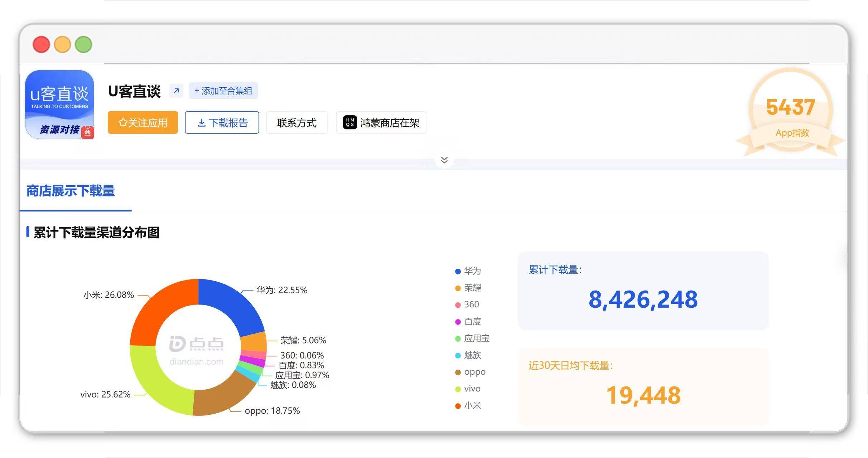Click the 30-day daily average value 19,448

pyautogui.click(x=643, y=395)
